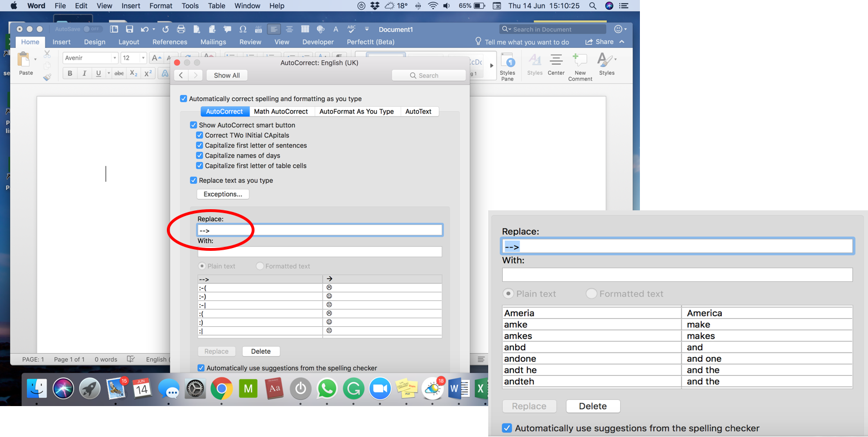Expand the Avenir font name dropdown
The height and width of the screenshot is (437, 868).
coord(115,58)
